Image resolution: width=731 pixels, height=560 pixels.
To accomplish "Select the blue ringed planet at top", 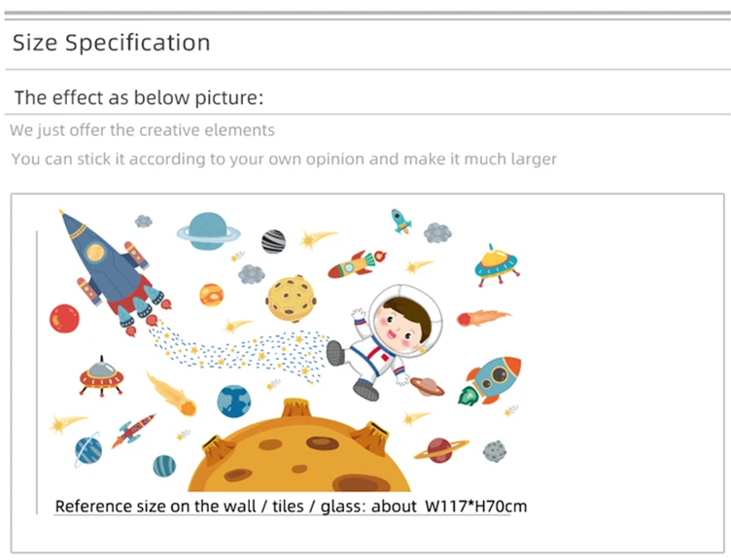I will (208, 231).
